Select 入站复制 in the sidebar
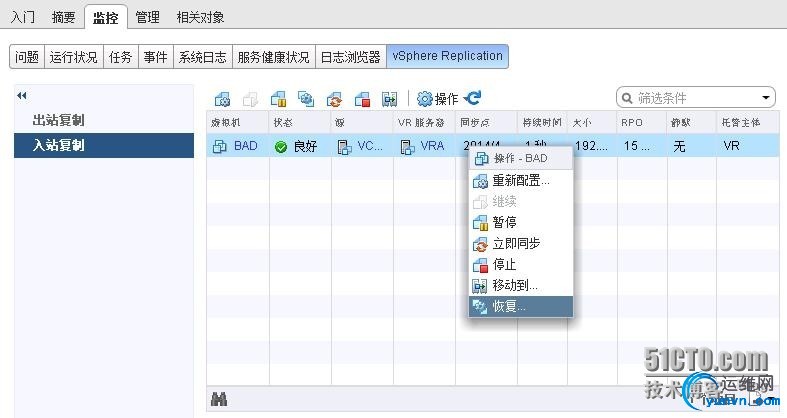This screenshot has width=787, height=418. point(104,146)
